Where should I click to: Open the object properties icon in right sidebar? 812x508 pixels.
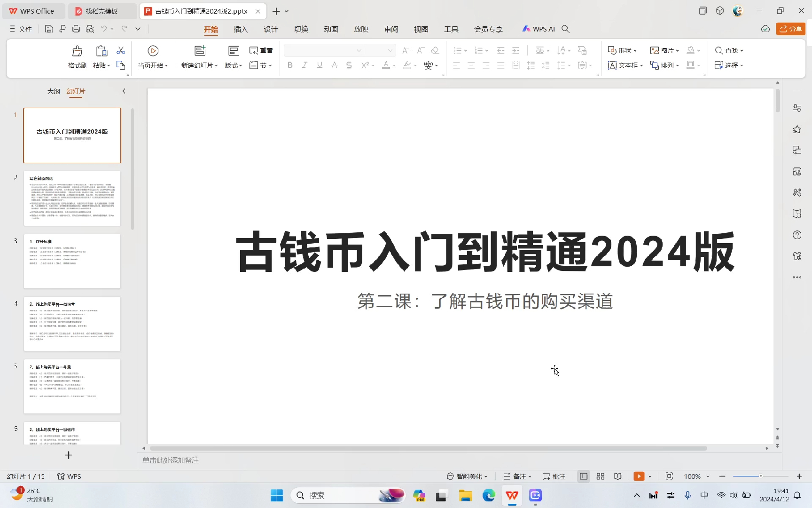coord(797,108)
